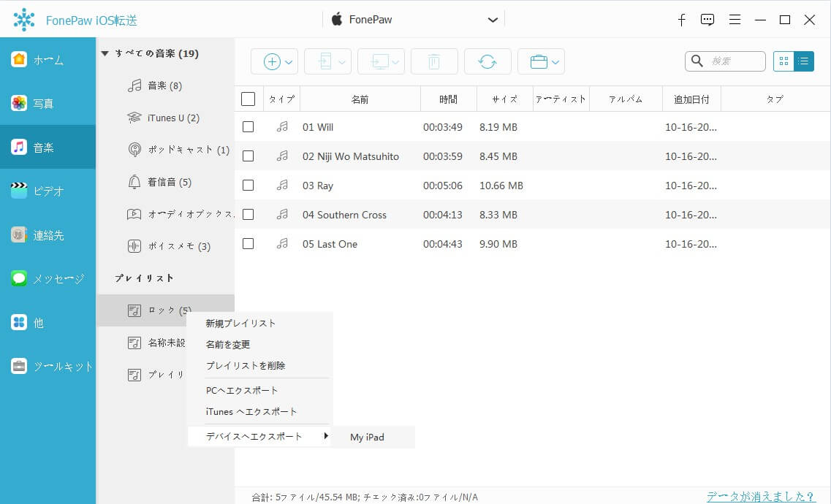Open the データが消えました? link

pyautogui.click(x=761, y=497)
